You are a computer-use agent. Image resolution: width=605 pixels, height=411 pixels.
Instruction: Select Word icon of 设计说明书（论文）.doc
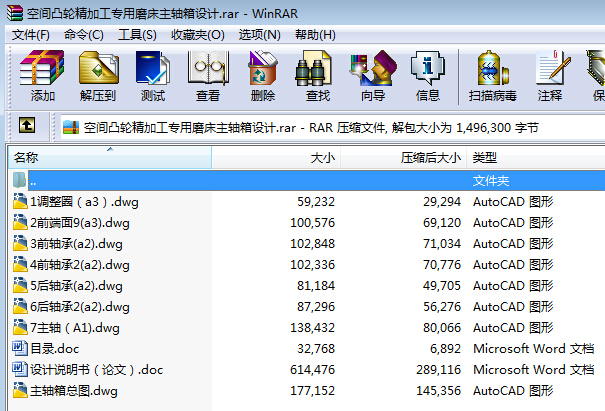click(x=20, y=370)
